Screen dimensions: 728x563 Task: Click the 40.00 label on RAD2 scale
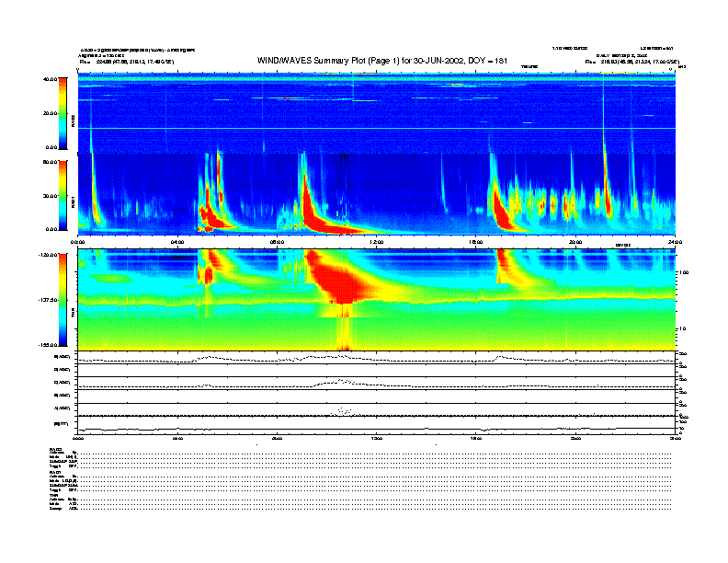pos(50,79)
